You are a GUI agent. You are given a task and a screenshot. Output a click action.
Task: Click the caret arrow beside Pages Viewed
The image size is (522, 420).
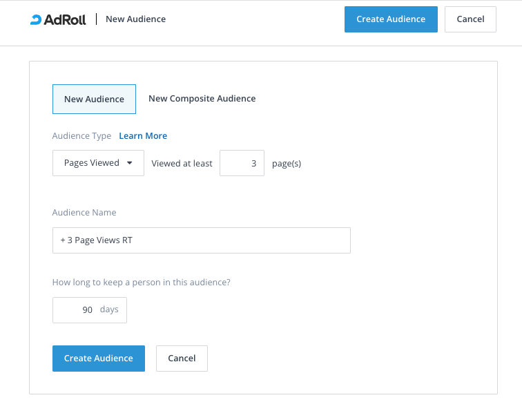(129, 163)
